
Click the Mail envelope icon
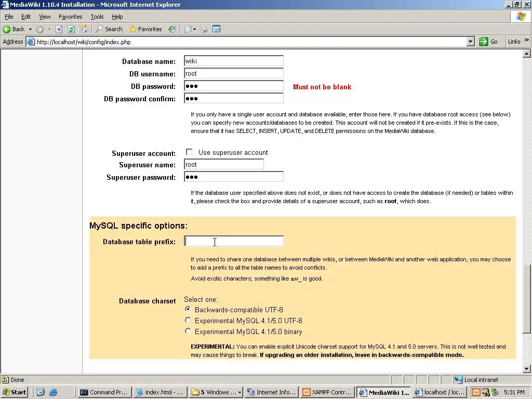[x=188, y=29]
